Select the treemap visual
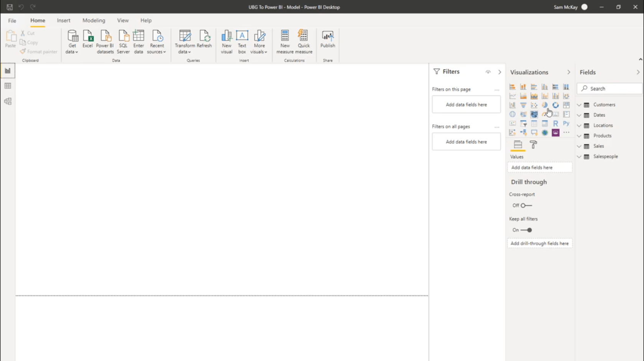Image resolution: width=644 pixels, height=361 pixels. (566, 105)
